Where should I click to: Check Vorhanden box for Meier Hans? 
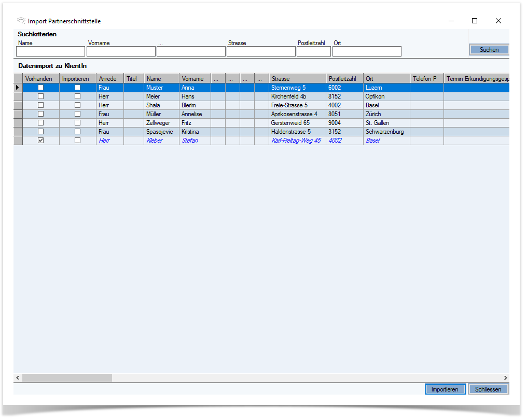[x=40, y=96]
